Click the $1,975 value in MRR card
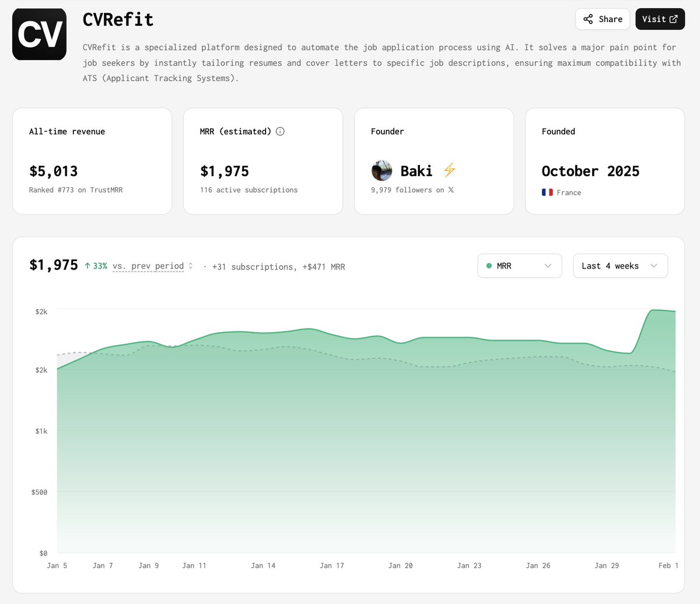Image resolution: width=700 pixels, height=604 pixels. click(225, 171)
